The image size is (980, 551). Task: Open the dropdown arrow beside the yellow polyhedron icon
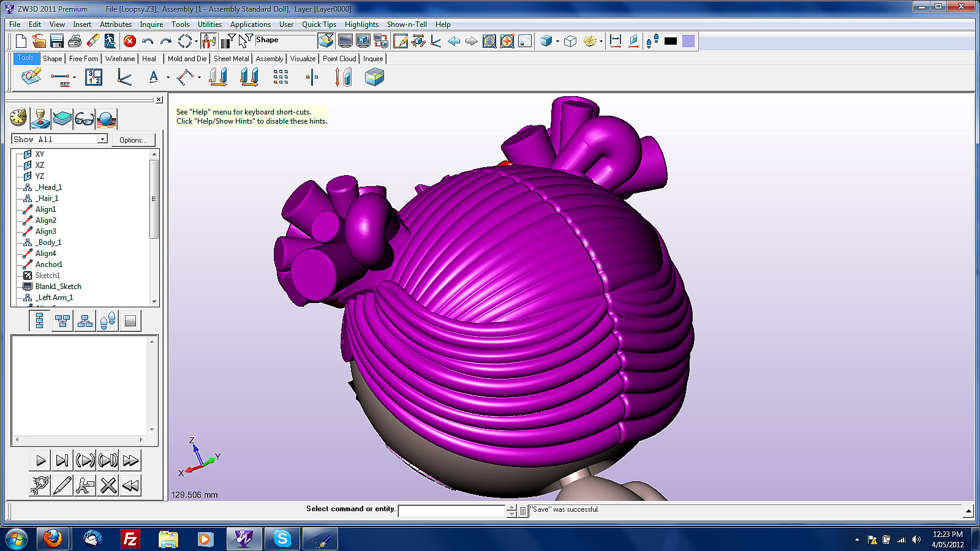pos(601,42)
